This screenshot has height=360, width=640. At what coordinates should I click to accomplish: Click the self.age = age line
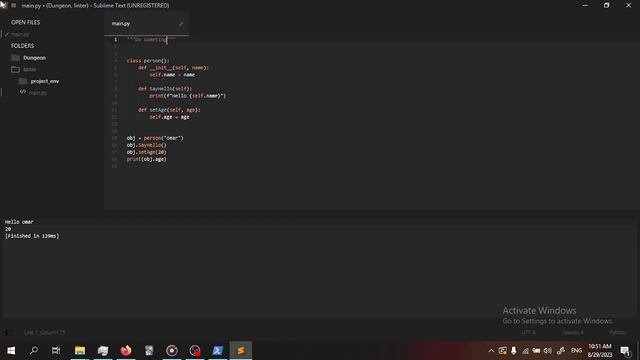(x=169, y=117)
